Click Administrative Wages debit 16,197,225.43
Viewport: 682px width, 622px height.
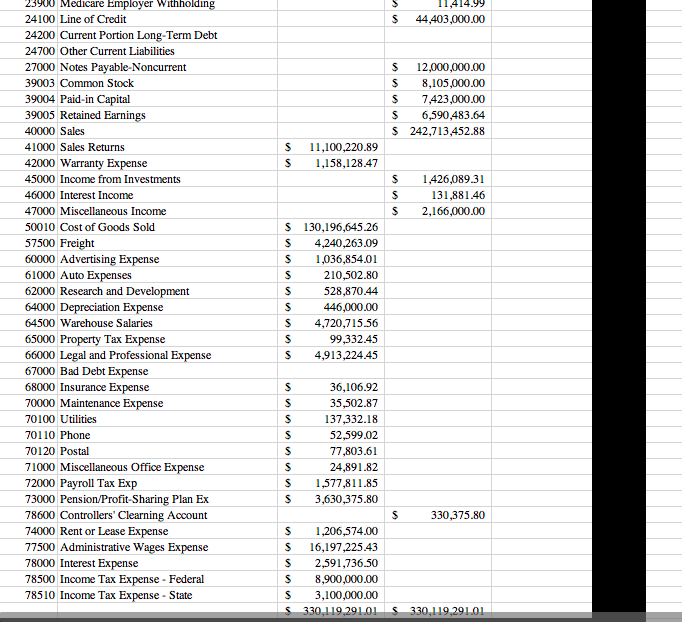coord(344,548)
